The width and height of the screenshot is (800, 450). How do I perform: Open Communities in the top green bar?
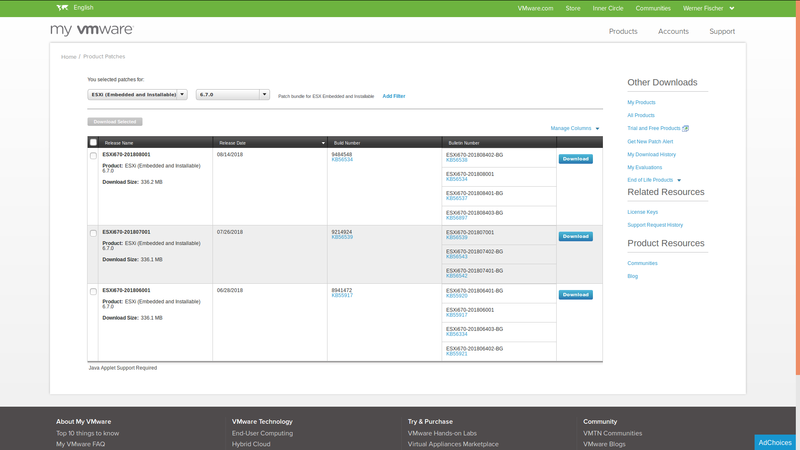(653, 8)
